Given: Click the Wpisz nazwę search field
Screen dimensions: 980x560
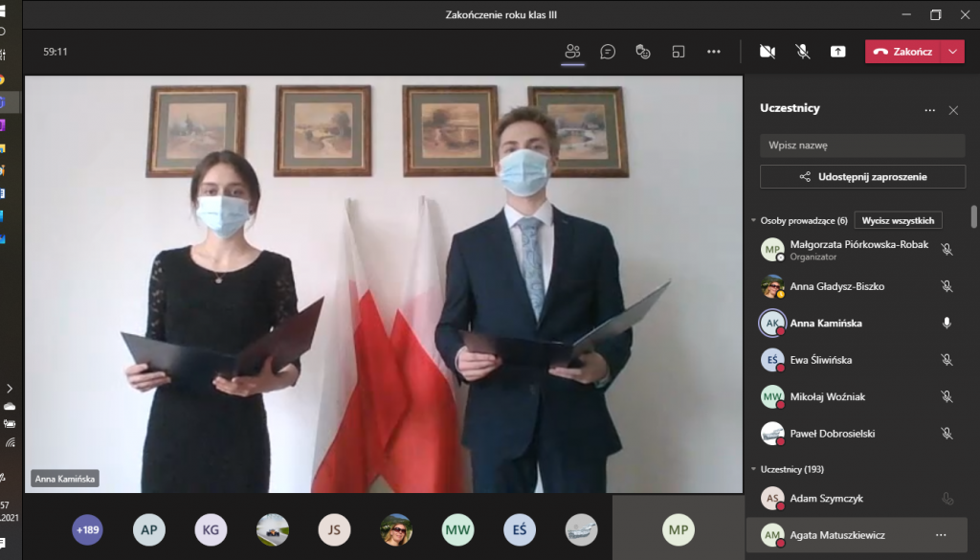Looking at the screenshot, I should (862, 146).
